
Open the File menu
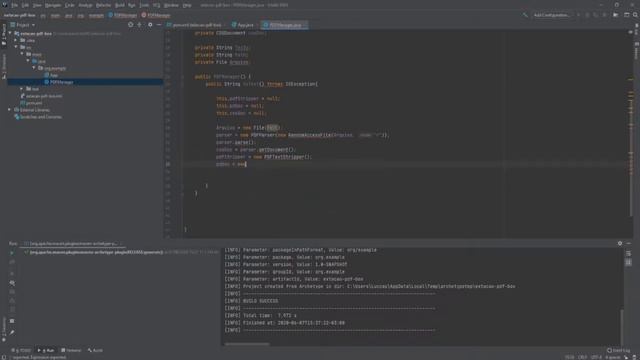pyautogui.click(x=15, y=5)
